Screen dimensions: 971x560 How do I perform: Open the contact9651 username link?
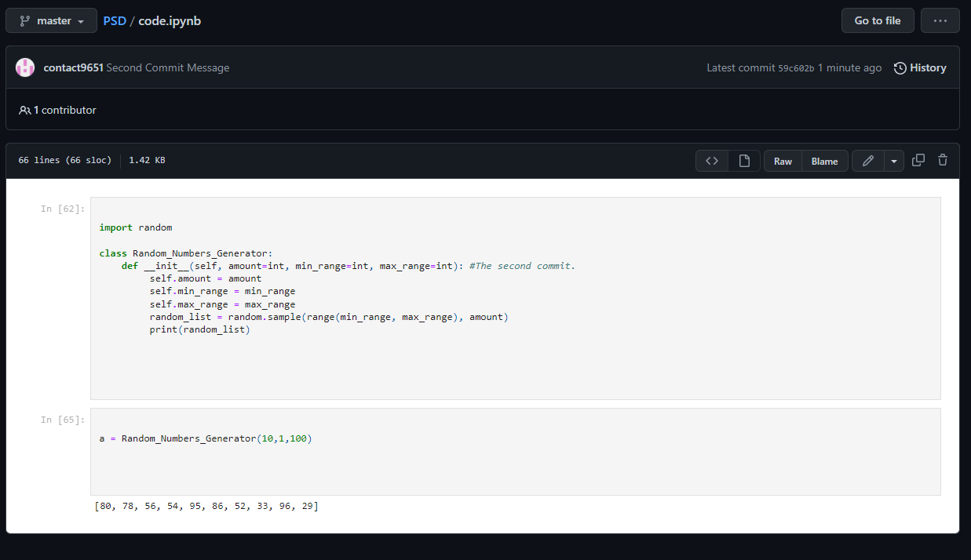(x=73, y=67)
